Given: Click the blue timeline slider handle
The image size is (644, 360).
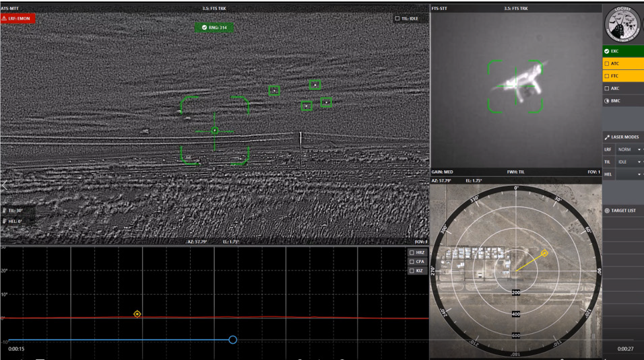Looking at the screenshot, I should pos(233,340).
